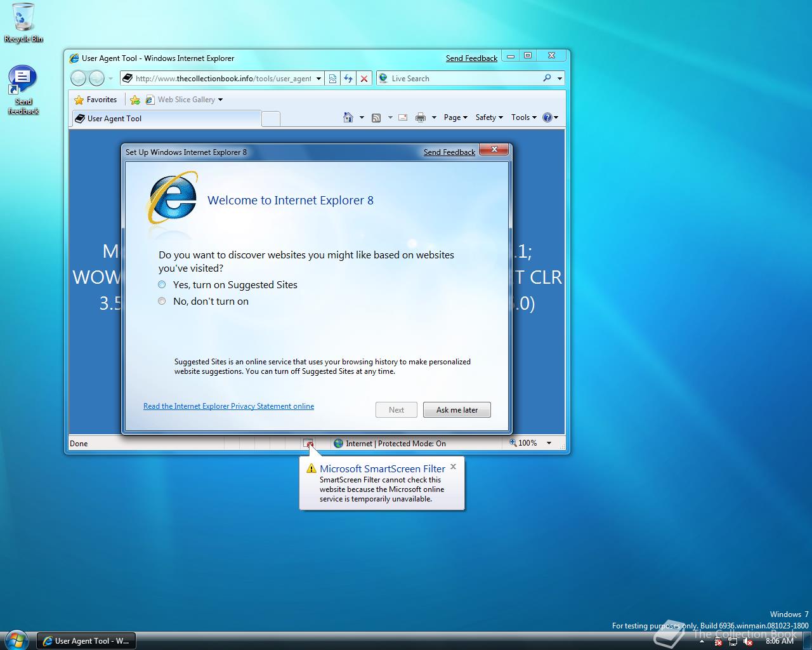Click 'Microsoft SmartScreen Filter' balloon title

(383, 469)
